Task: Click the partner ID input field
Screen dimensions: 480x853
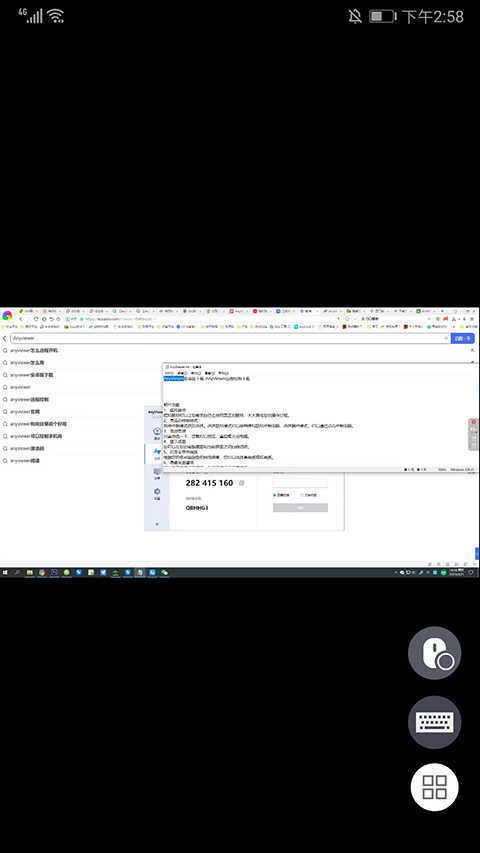Action: (300, 483)
